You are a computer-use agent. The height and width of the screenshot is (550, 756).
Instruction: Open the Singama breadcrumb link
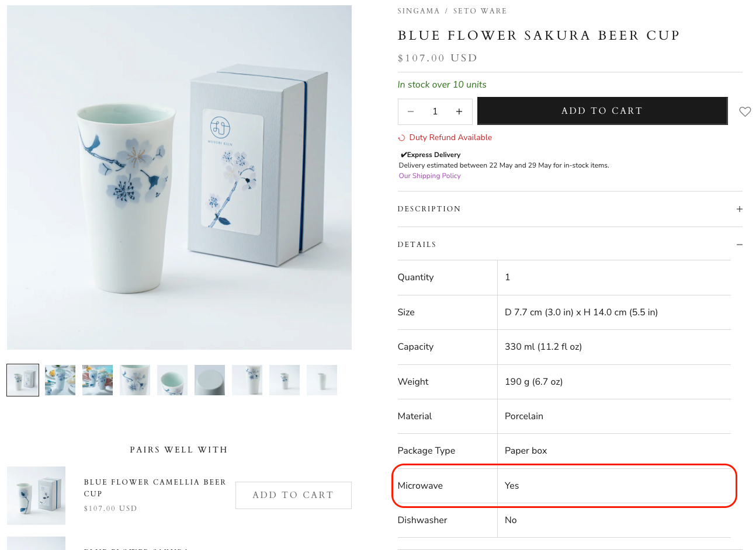(418, 11)
